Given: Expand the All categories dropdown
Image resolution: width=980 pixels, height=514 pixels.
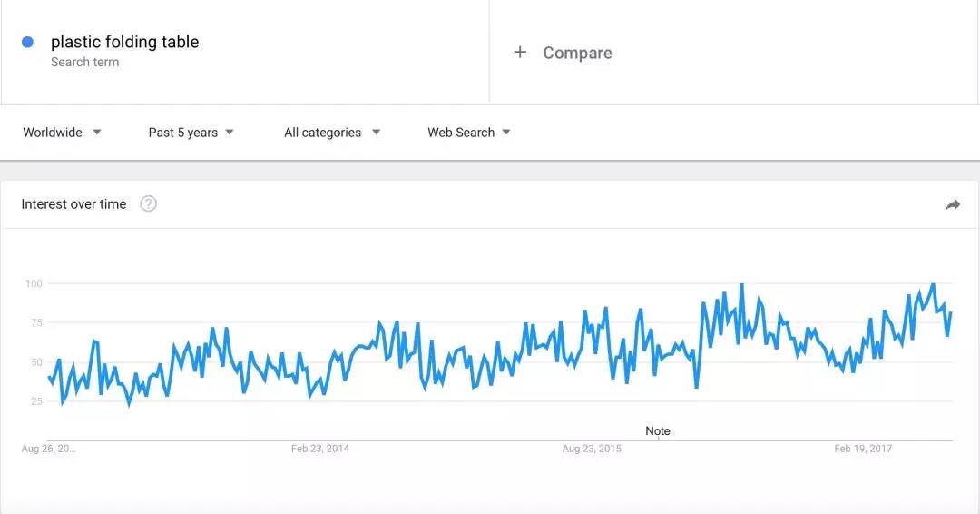Looking at the screenshot, I should click(x=331, y=133).
